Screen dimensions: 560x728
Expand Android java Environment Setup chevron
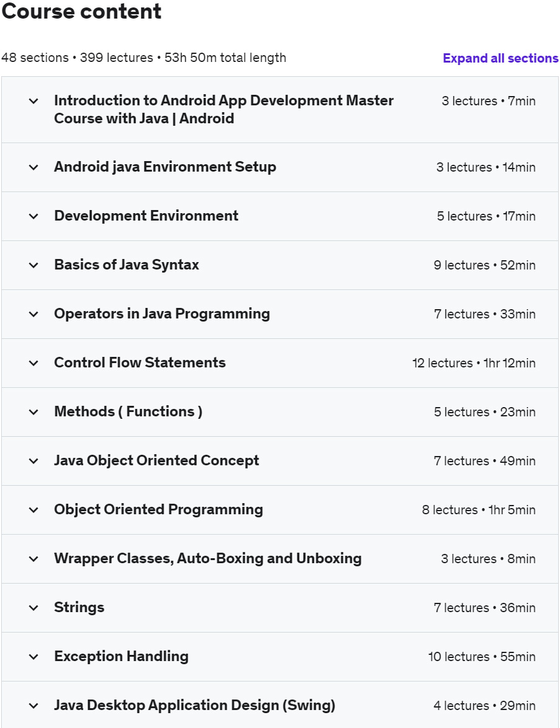point(33,167)
